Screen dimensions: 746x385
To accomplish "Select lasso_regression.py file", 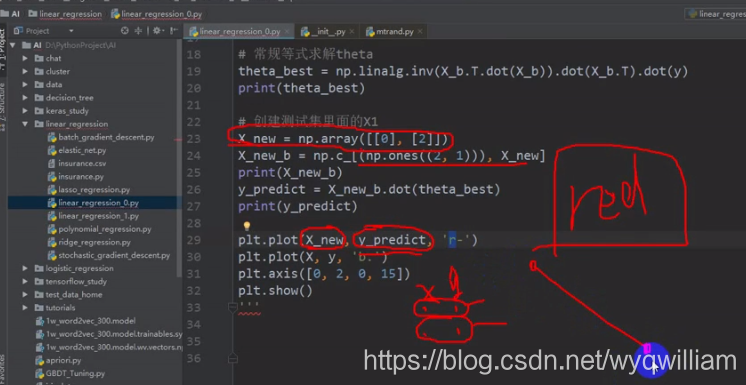I will [89, 190].
